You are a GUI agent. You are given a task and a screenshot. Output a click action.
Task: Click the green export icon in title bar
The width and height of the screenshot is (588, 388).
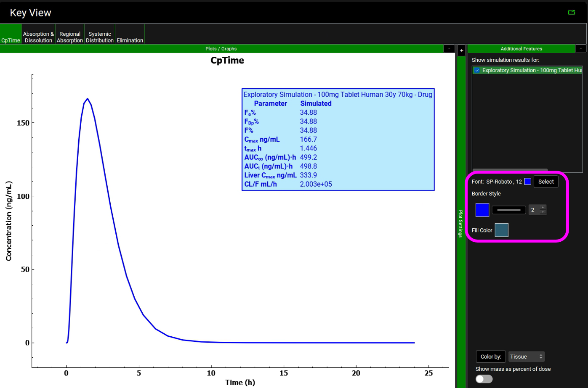click(571, 12)
